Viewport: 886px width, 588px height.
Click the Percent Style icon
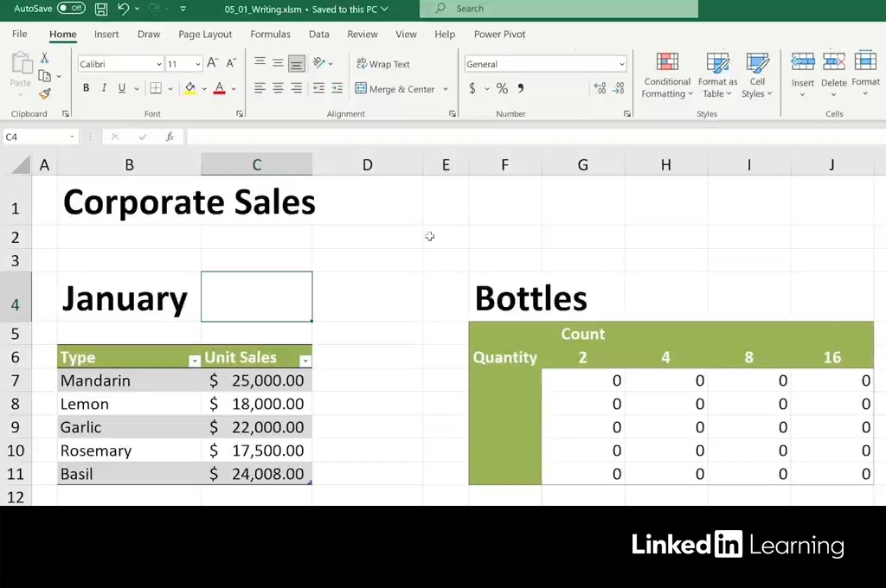[x=502, y=88]
